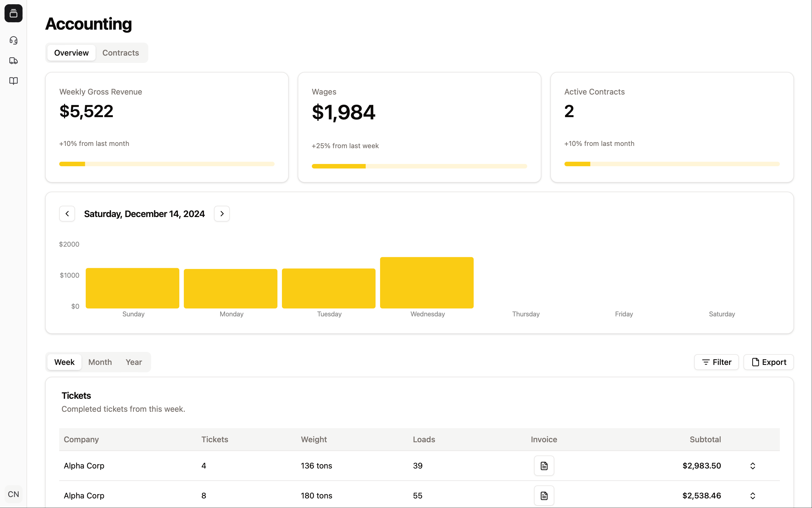Select the Year range tab

(134, 362)
